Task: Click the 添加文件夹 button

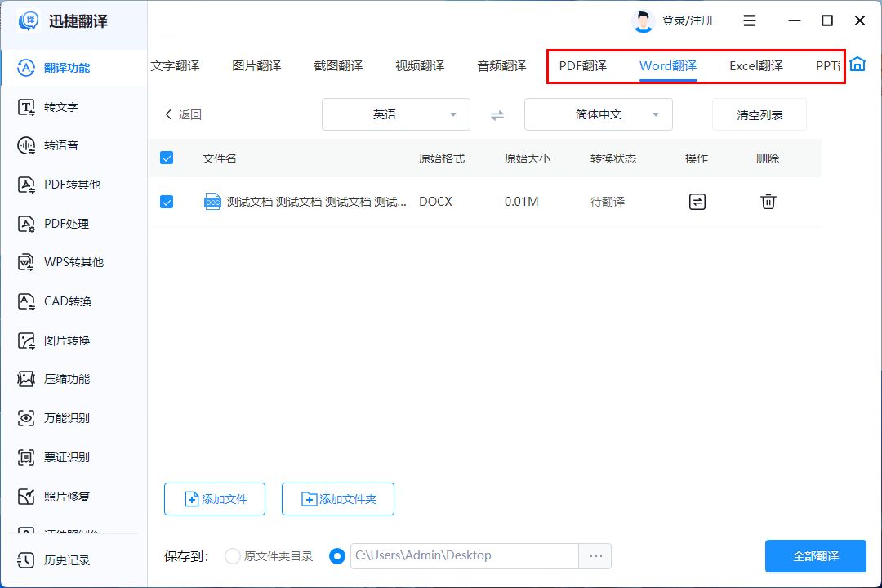Action: (337, 498)
